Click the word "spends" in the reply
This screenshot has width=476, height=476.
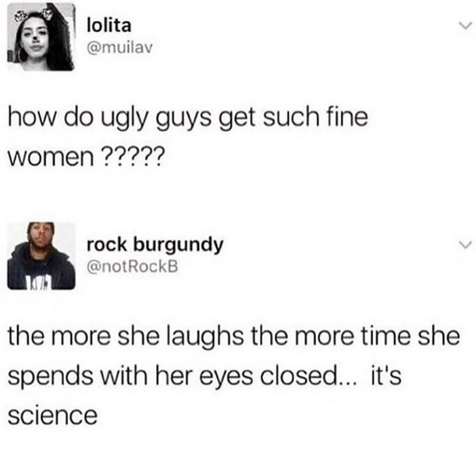click(x=51, y=377)
